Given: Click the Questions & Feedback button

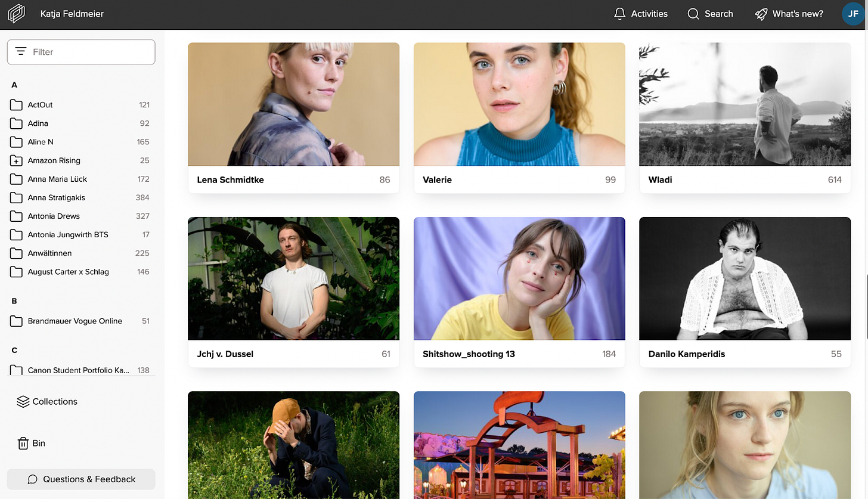Looking at the screenshot, I should [81, 479].
